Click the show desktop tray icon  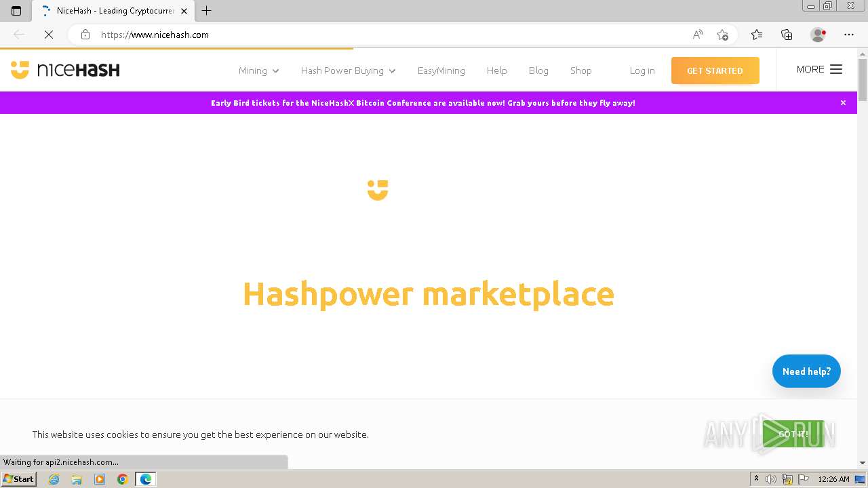tap(860, 479)
